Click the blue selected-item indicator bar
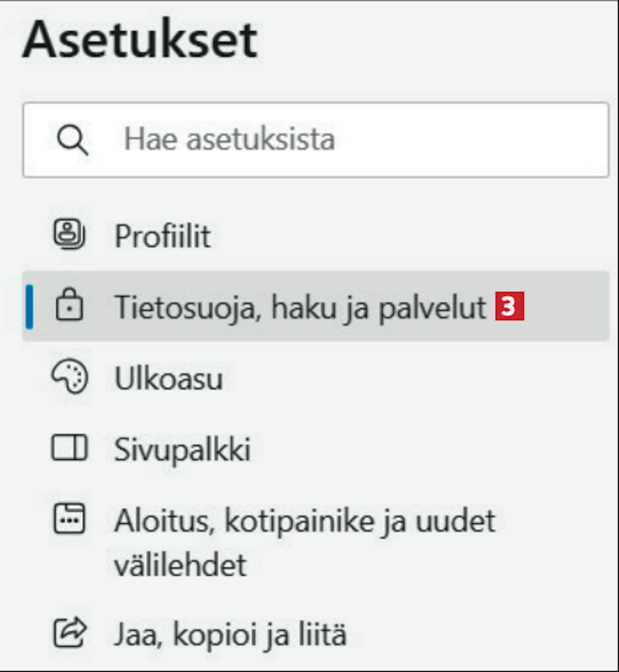The image size is (619, 672). (29, 307)
